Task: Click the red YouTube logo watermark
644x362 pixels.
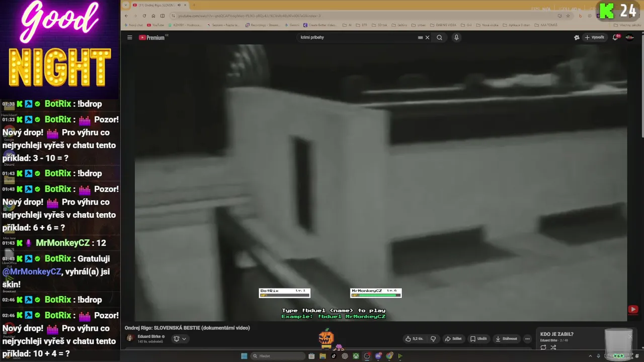Action: tap(633, 309)
